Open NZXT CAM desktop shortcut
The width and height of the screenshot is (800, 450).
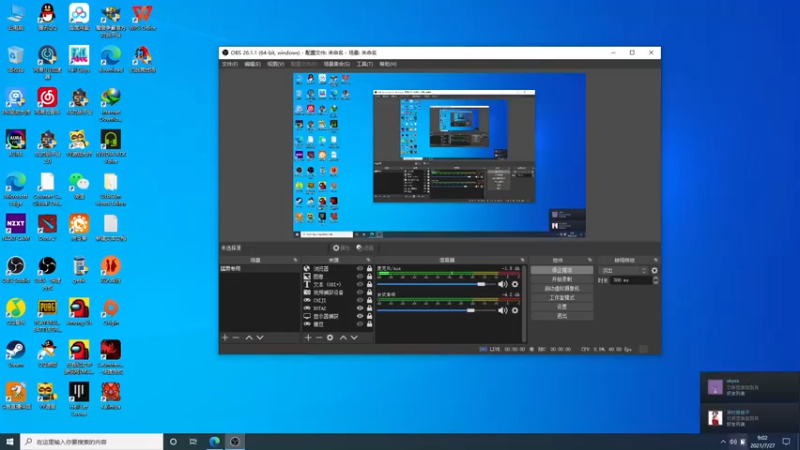pos(16,227)
